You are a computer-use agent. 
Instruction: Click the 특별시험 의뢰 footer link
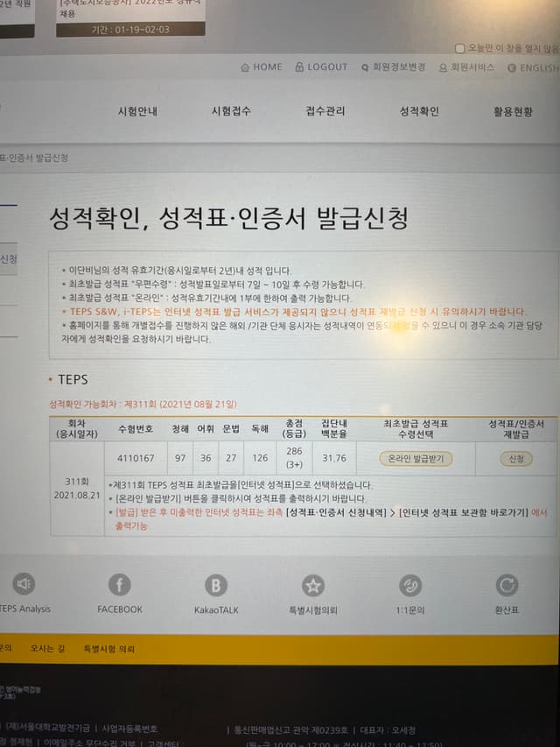pos(109,649)
